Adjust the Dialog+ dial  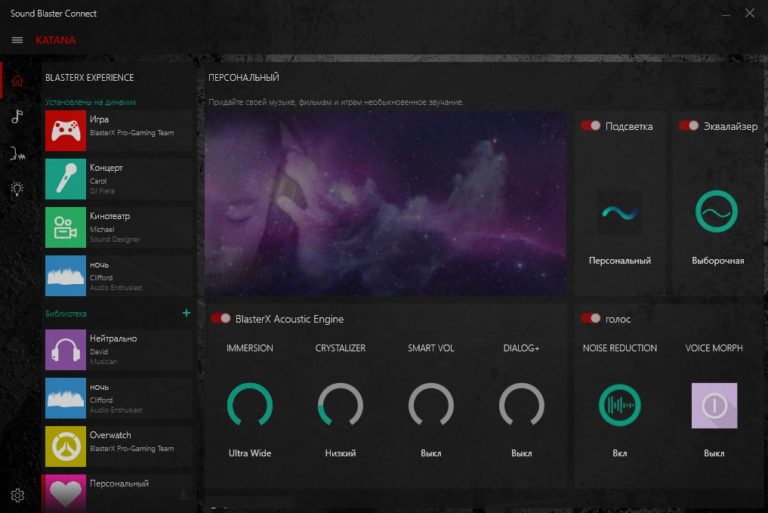click(522, 405)
